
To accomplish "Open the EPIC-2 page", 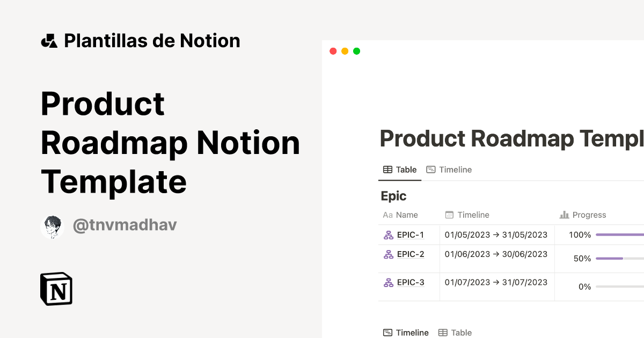I will (410, 254).
